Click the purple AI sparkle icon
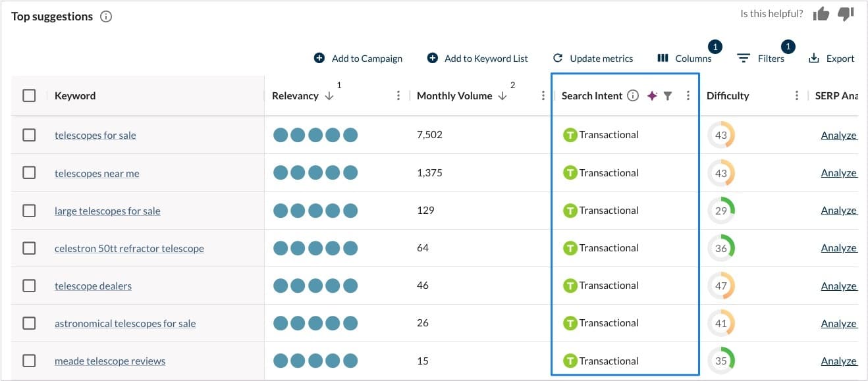Viewport: 868px width, 381px height. tap(652, 95)
